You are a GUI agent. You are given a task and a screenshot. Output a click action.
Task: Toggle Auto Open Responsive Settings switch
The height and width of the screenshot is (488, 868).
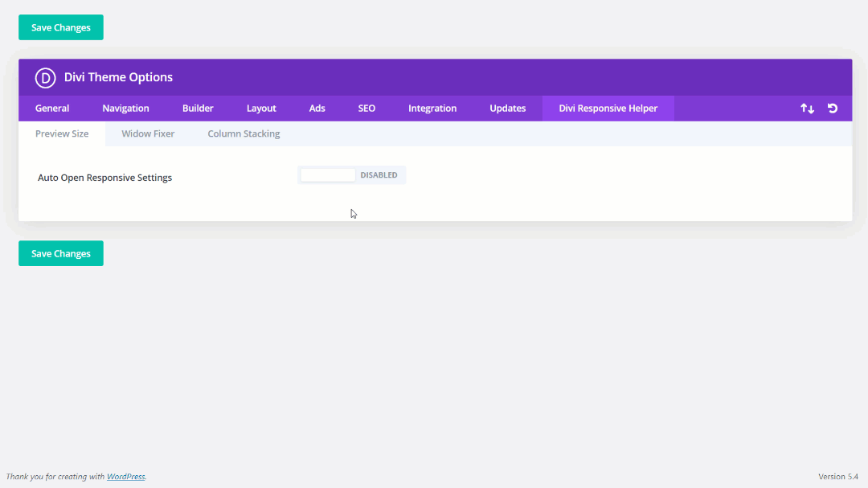[351, 175]
